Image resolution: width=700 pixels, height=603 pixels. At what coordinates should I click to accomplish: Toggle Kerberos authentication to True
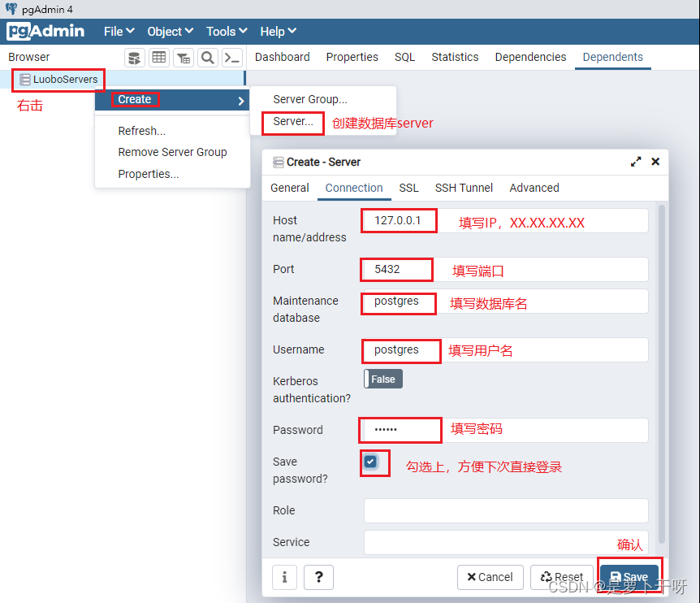382,378
